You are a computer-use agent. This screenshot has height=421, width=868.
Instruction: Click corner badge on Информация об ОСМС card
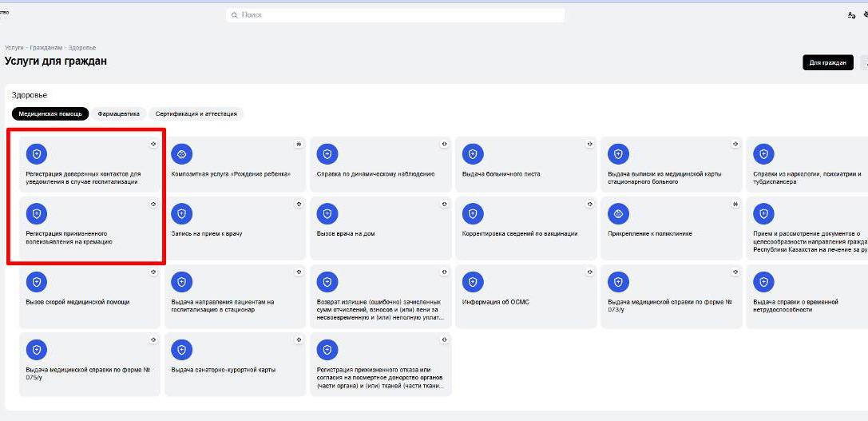click(589, 272)
